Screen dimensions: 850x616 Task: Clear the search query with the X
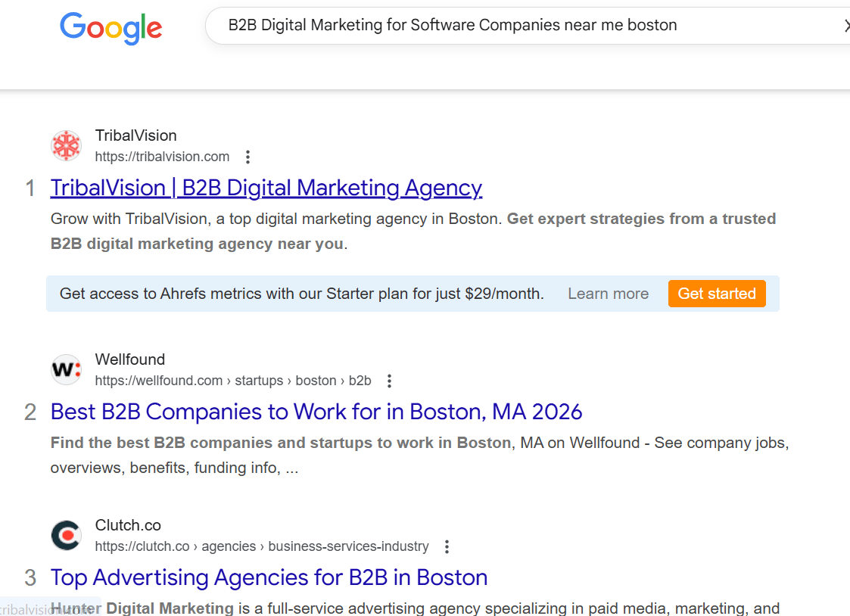point(845,26)
